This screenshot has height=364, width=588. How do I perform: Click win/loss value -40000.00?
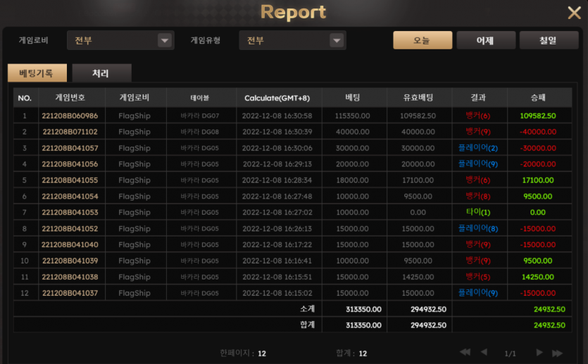[x=538, y=132]
